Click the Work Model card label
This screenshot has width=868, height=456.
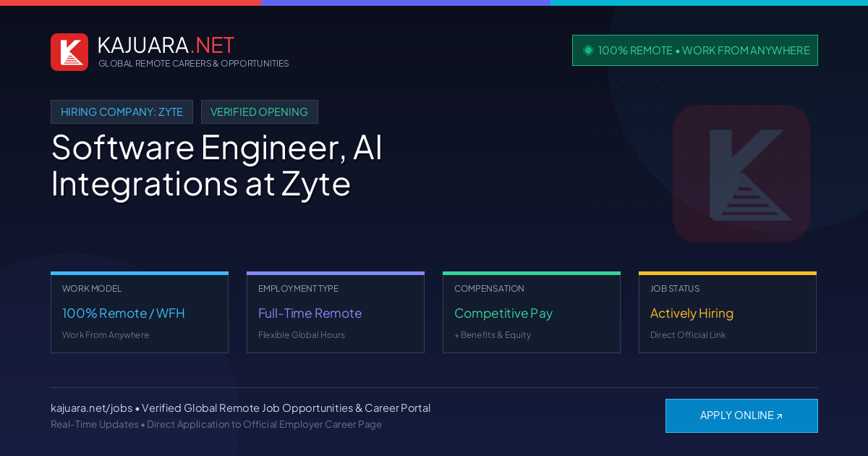point(92,289)
